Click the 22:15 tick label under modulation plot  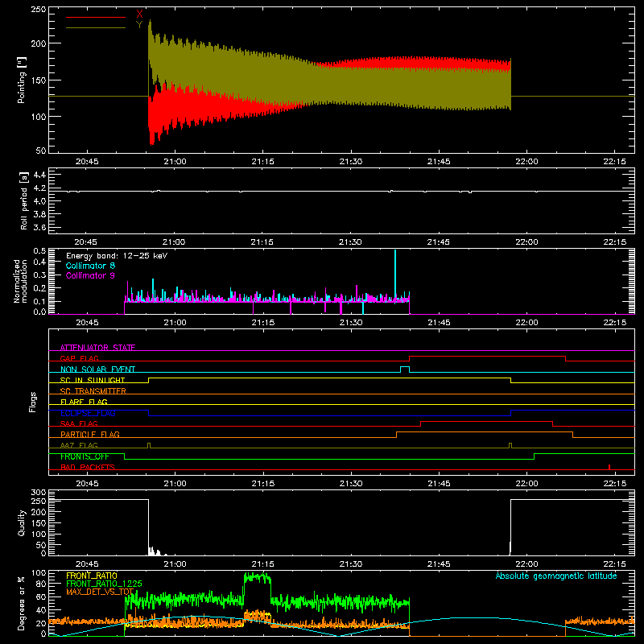click(614, 323)
